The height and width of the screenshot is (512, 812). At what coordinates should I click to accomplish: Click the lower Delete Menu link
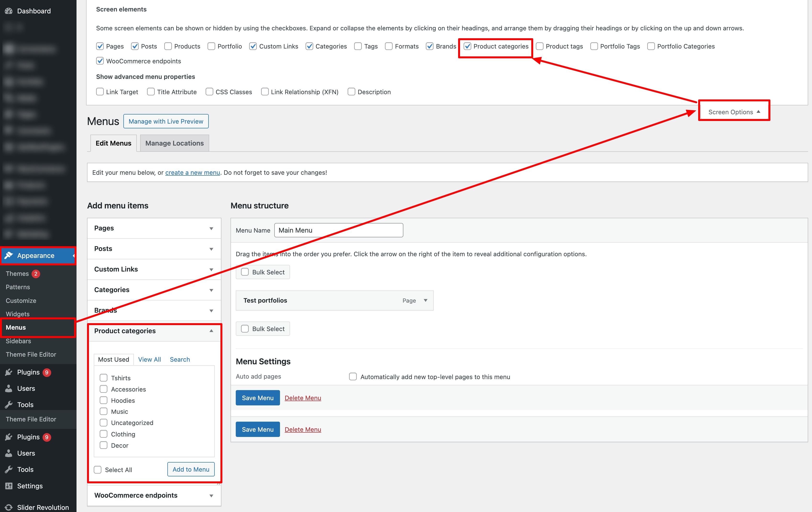303,430
